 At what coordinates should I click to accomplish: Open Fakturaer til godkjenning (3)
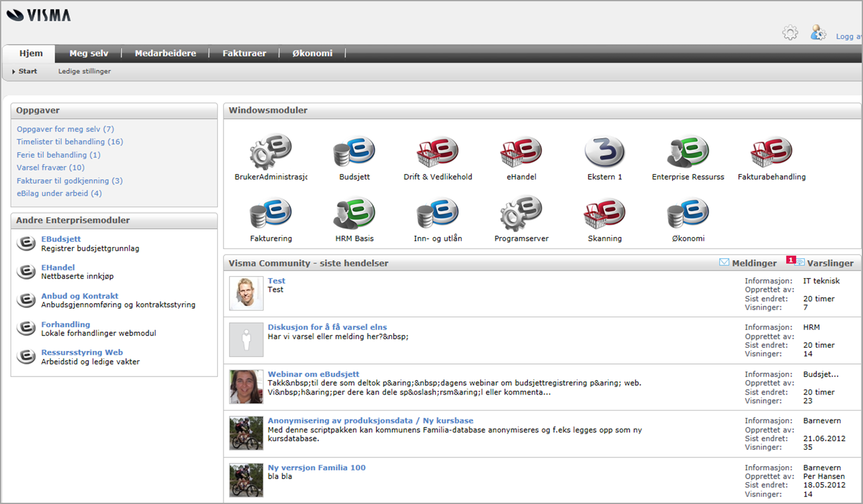pyautogui.click(x=70, y=180)
